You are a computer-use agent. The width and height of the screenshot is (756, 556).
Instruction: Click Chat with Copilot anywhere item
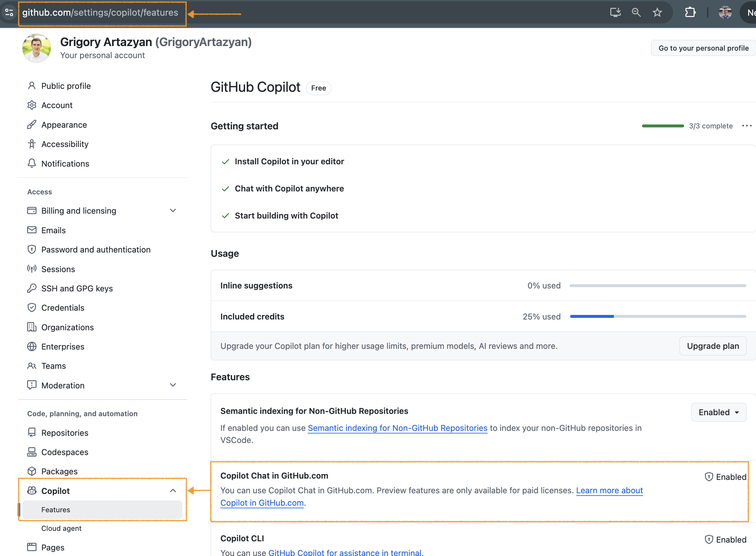tap(289, 188)
